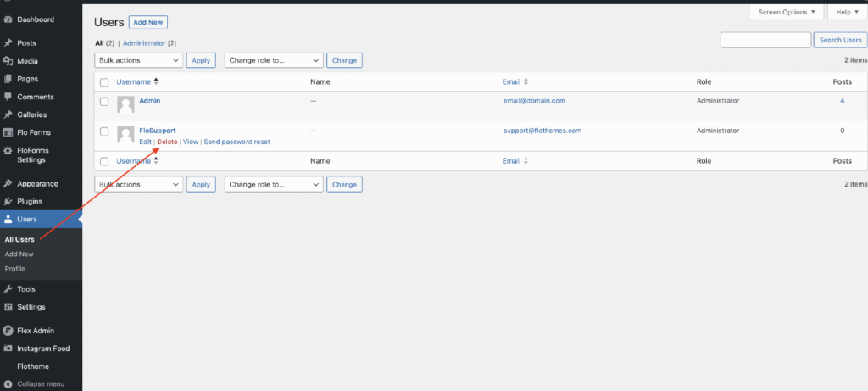The height and width of the screenshot is (391, 868).
Task: Open the top Bulk actions dropdown
Action: coord(138,60)
